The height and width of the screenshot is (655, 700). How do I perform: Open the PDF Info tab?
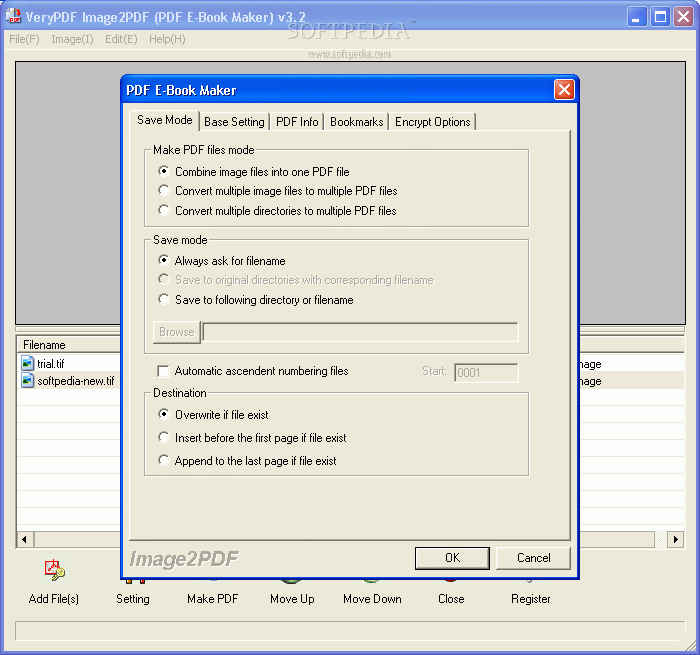[x=297, y=122]
